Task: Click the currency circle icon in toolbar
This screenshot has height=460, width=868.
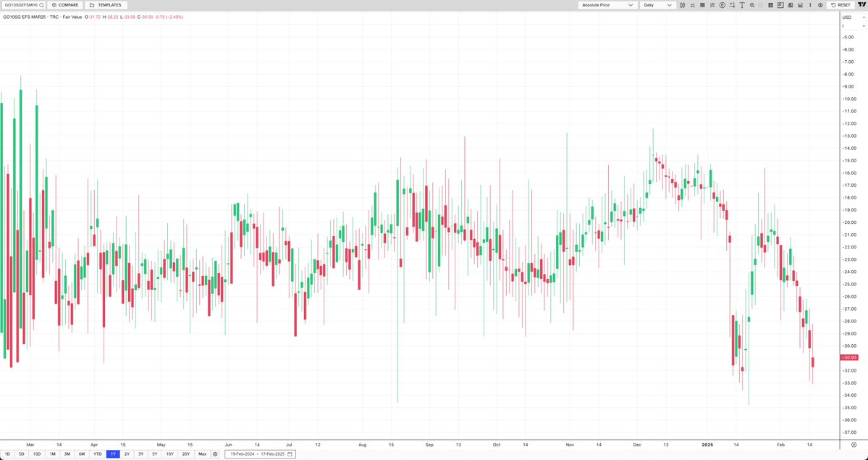Action: pyautogui.click(x=722, y=5)
